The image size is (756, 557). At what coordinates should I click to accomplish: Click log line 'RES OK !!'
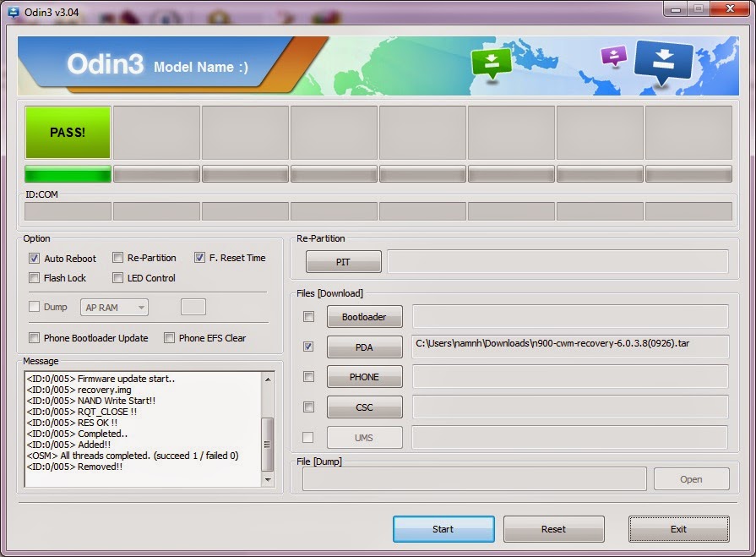point(73,423)
